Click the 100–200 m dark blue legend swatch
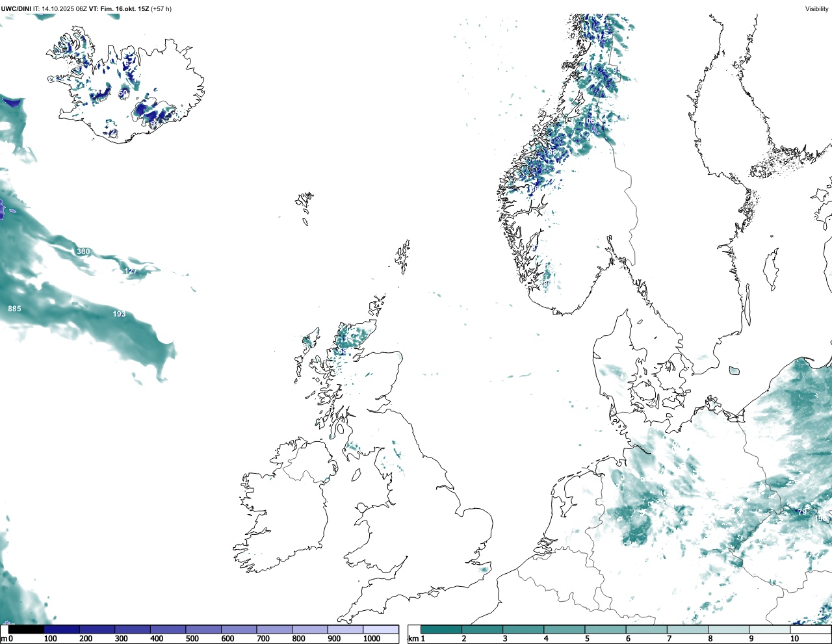Screen dimensions: 832x644 click(x=62, y=629)
